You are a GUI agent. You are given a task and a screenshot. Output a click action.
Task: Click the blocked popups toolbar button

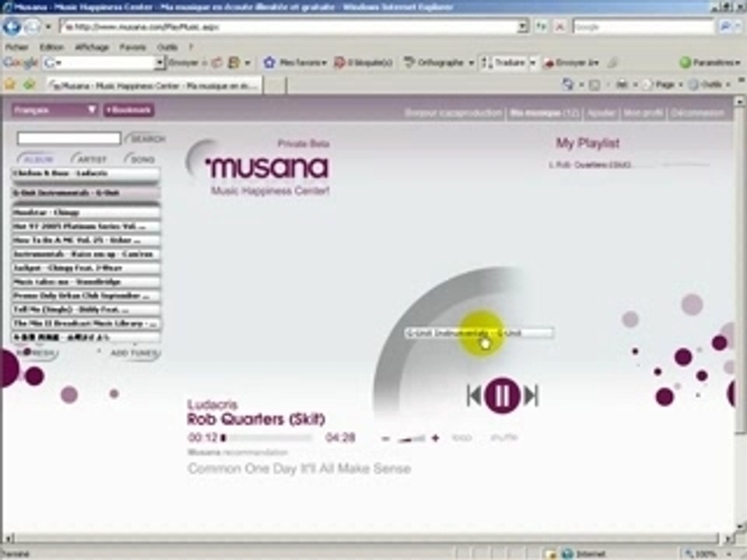pos(363,62)
